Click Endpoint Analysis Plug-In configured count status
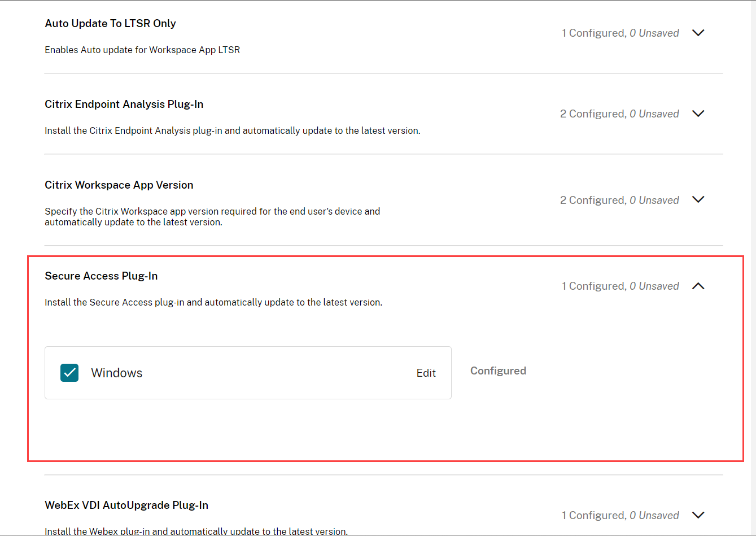Image resolution: width=756 pixels, height=536 pixels. [x=619, y=114]
